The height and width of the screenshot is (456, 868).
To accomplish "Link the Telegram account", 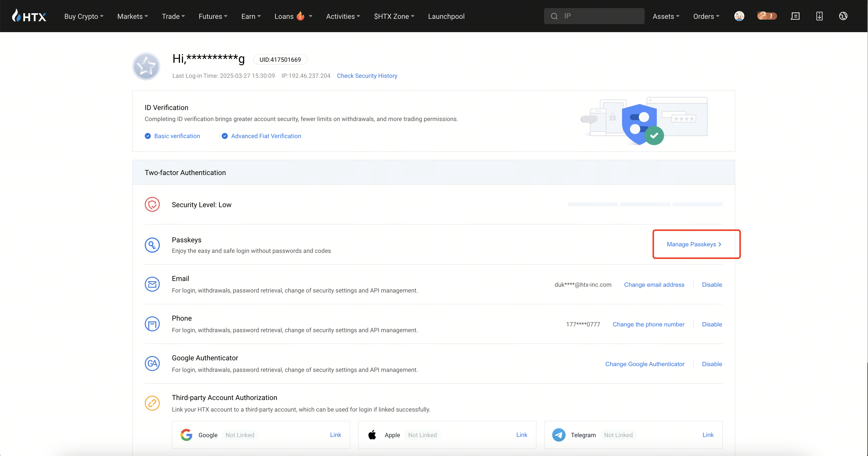I will (708, 435).
